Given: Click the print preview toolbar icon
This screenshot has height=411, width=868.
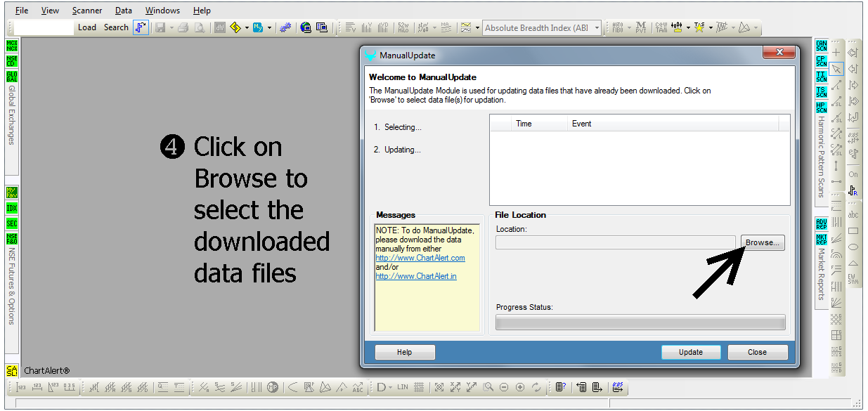Looking at the screenshot, I should [x=200, y=28].
